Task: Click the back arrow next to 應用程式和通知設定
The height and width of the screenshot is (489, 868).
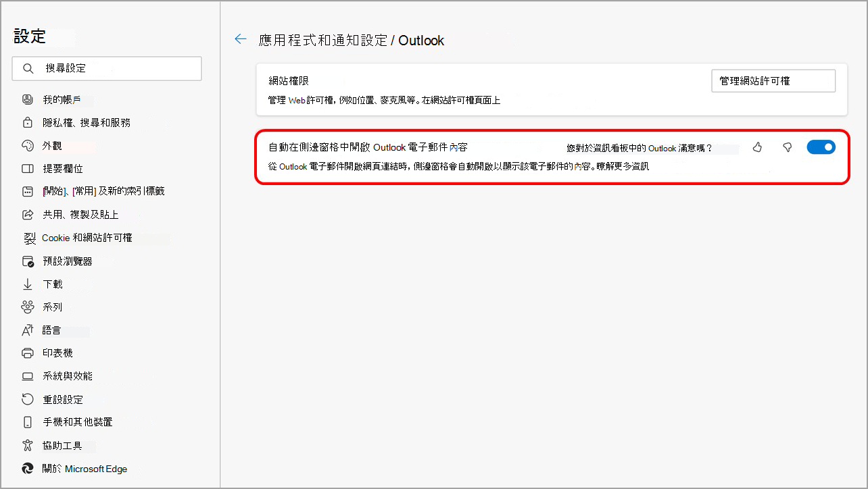Action: (x=240, y=40)
